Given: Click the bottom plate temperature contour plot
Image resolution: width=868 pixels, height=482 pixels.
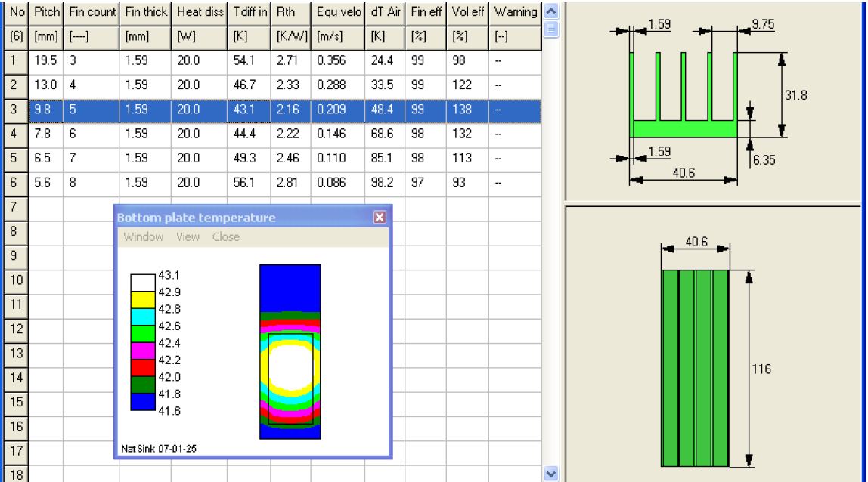Looking at the screenshot, I should pos(290,352).
